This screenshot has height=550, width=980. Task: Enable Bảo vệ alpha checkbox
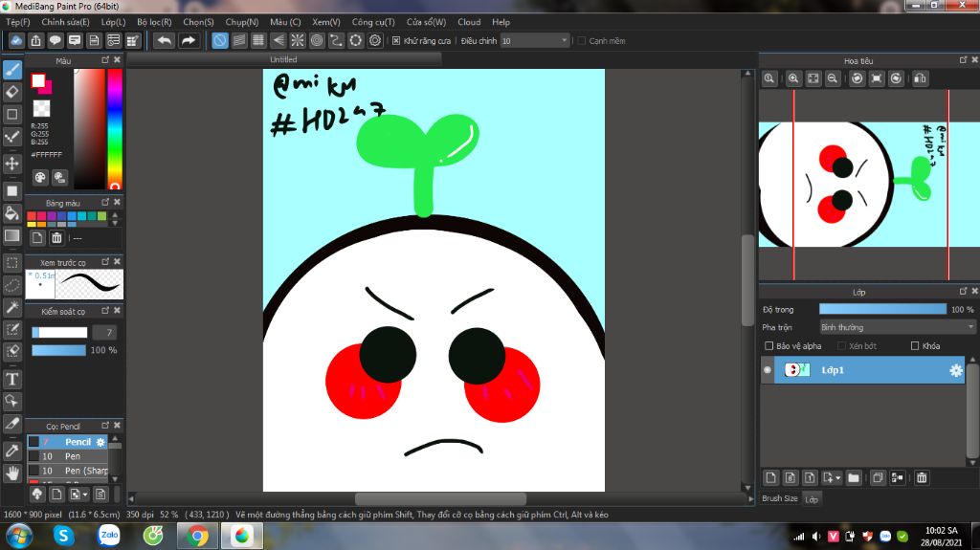coord(769,345)
